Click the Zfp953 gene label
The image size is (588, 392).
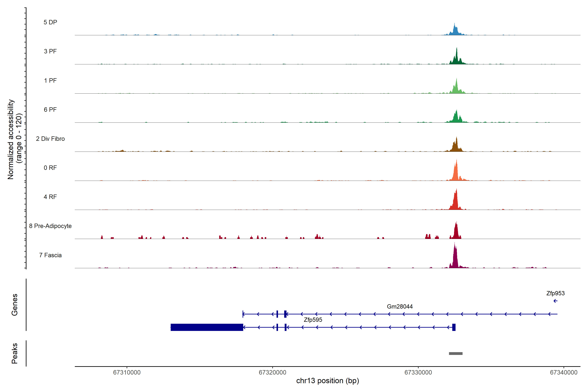(x=555, y=293)
